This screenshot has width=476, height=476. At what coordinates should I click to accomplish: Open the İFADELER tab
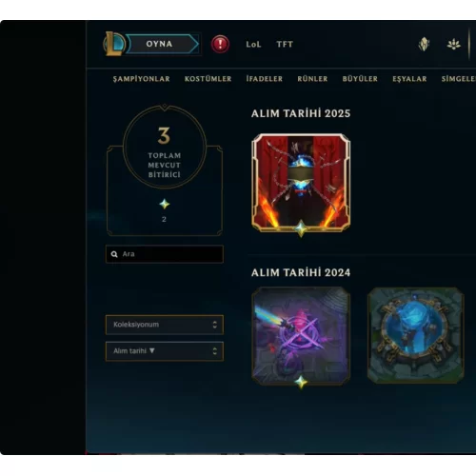point(265,79)
